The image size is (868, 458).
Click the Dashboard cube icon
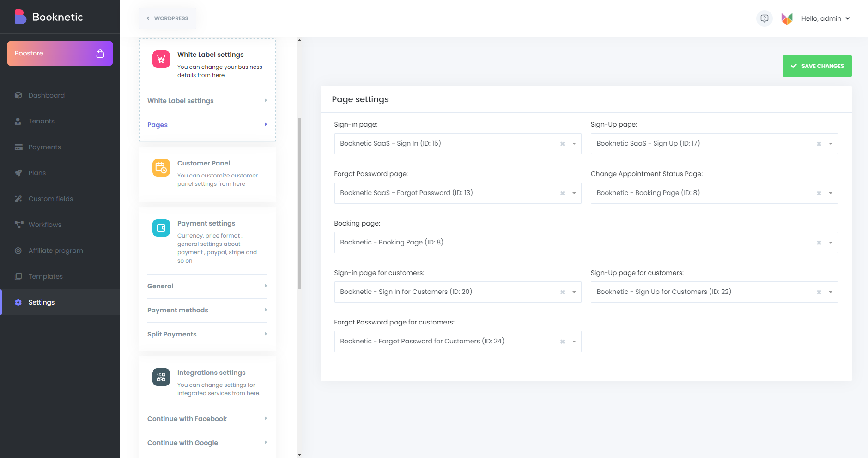point(18,95)
